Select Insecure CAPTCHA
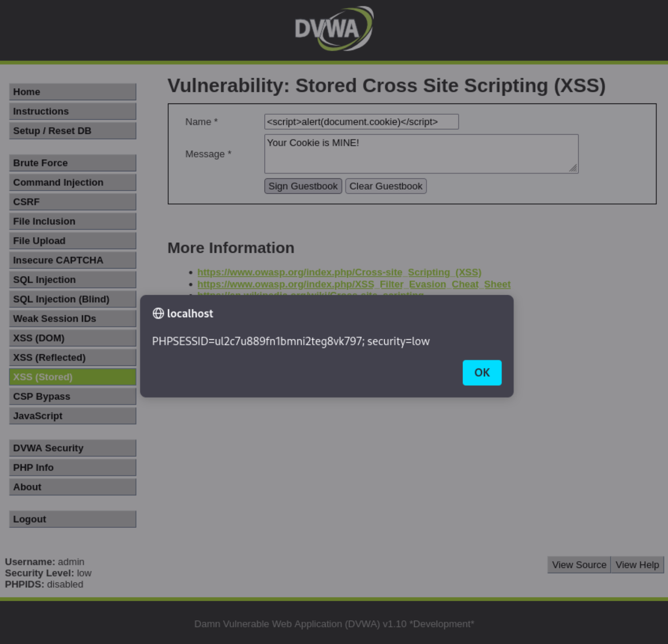This screenshot has height=644, width=668. pyautogui.click(x=73, y=260)
